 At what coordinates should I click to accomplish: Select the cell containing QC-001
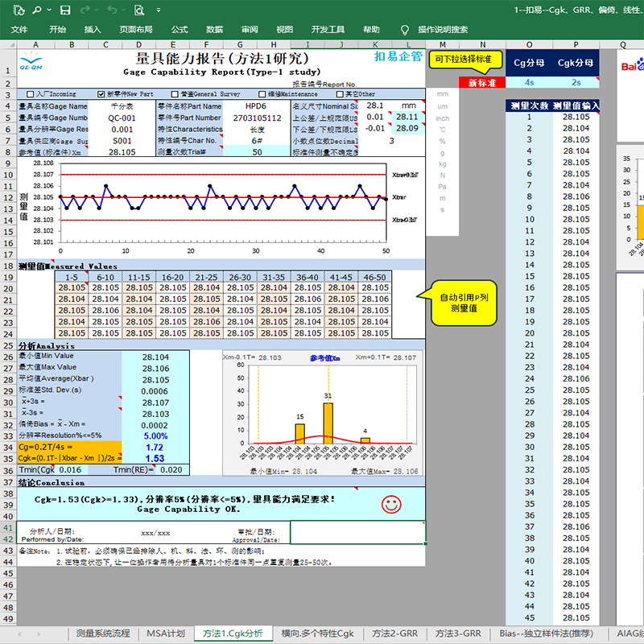point(122,118)
